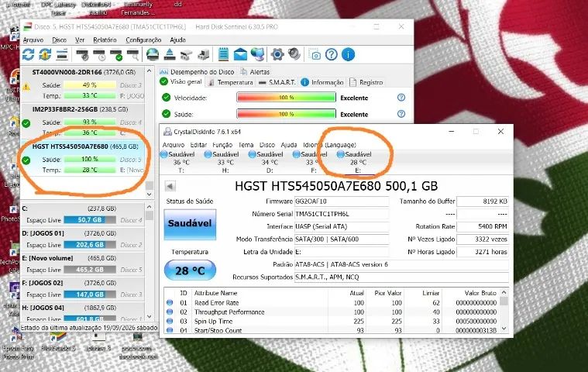Click the back arrow in CrystalDiskInfo
The width and height of the screenshot is (588, 372).
[x=170, y=186]
